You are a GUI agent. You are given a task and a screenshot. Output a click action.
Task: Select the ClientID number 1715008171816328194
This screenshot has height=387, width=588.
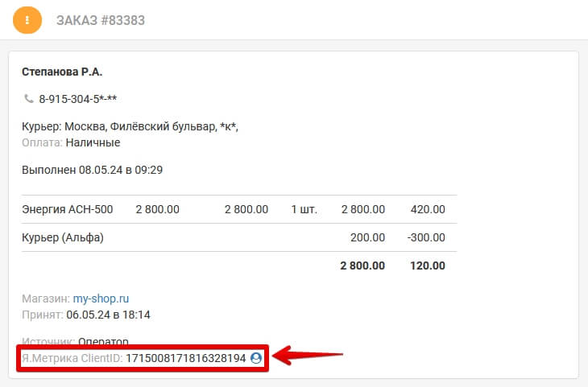tap(185, 358)
